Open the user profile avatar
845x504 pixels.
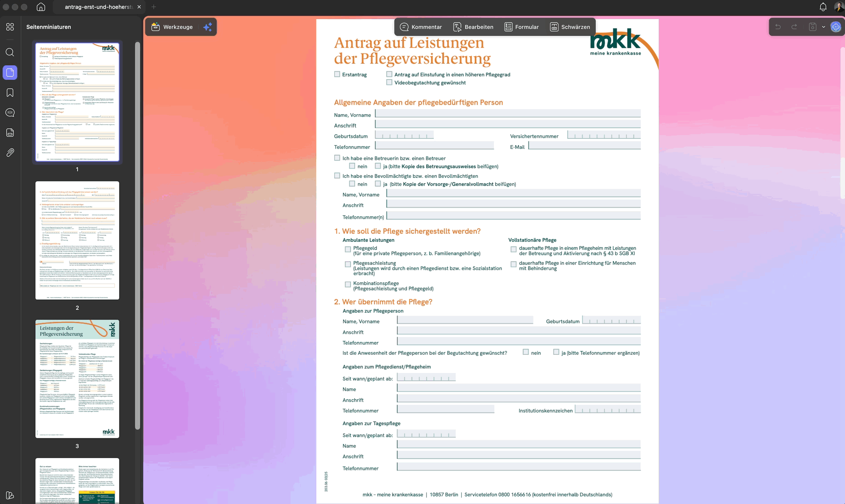point(839,7)
